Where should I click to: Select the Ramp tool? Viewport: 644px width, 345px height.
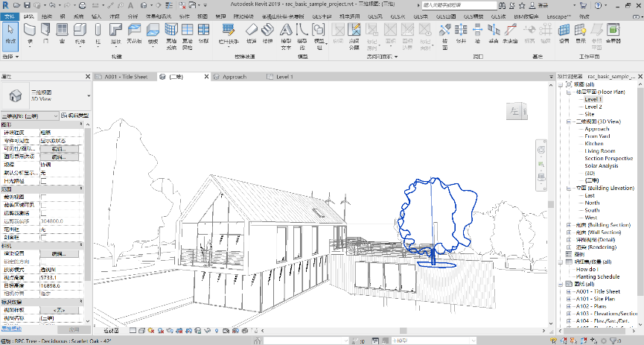(x=252, y=34)
